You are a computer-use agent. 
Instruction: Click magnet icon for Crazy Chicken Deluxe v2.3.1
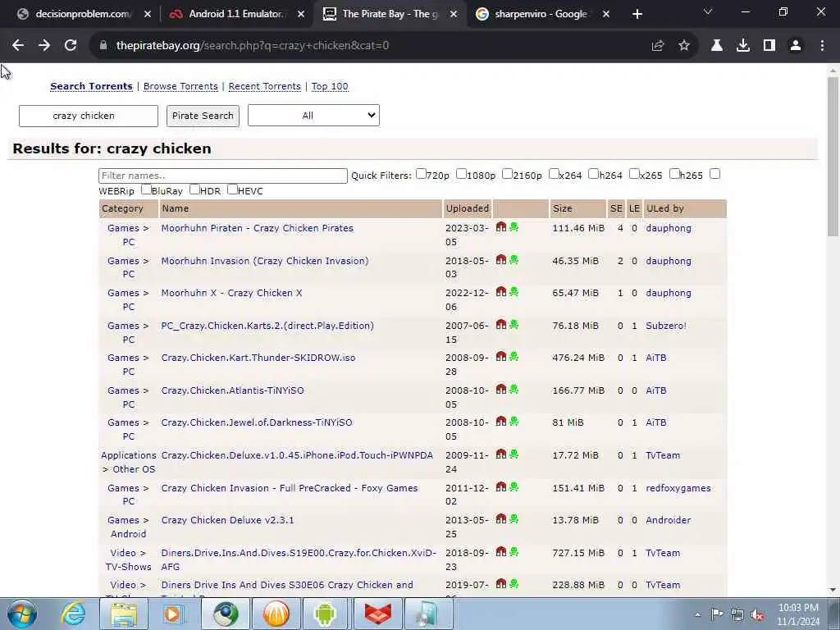[501, 518]
